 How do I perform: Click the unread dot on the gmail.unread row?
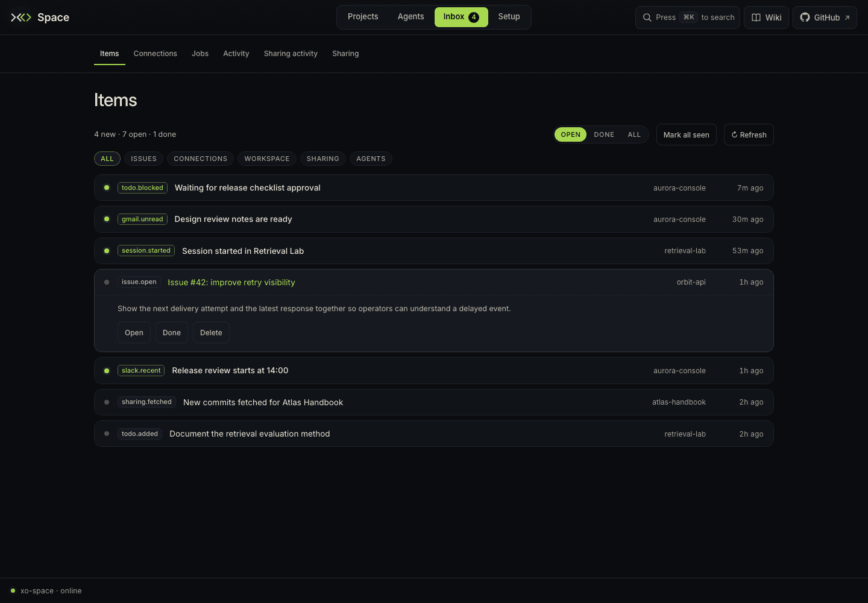107,219
